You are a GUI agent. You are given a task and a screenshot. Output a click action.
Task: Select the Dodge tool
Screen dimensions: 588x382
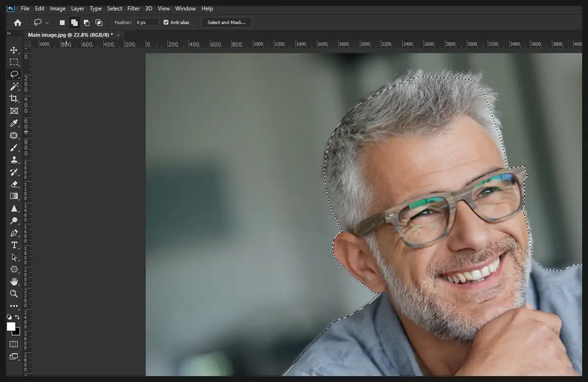(x=14, y=221)
